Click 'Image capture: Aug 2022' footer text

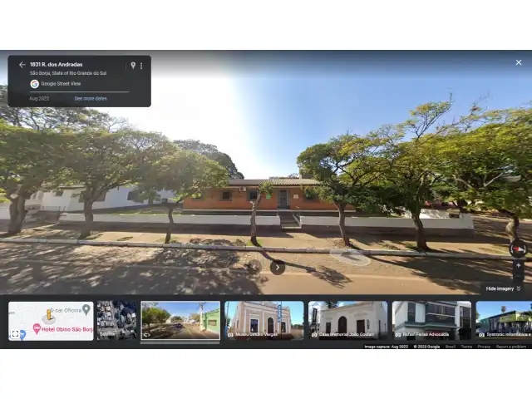tap(386, 347)
